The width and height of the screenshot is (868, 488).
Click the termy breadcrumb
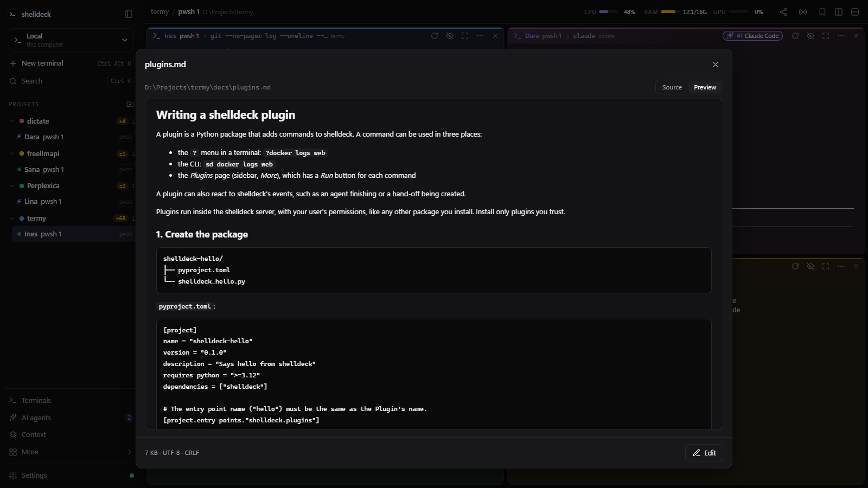click(159, 12)
